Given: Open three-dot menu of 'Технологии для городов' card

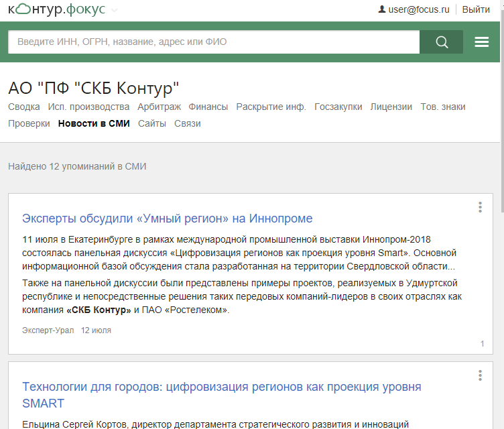Looking at the screenshot, I should pyautogui.click(x=480, y=375).
